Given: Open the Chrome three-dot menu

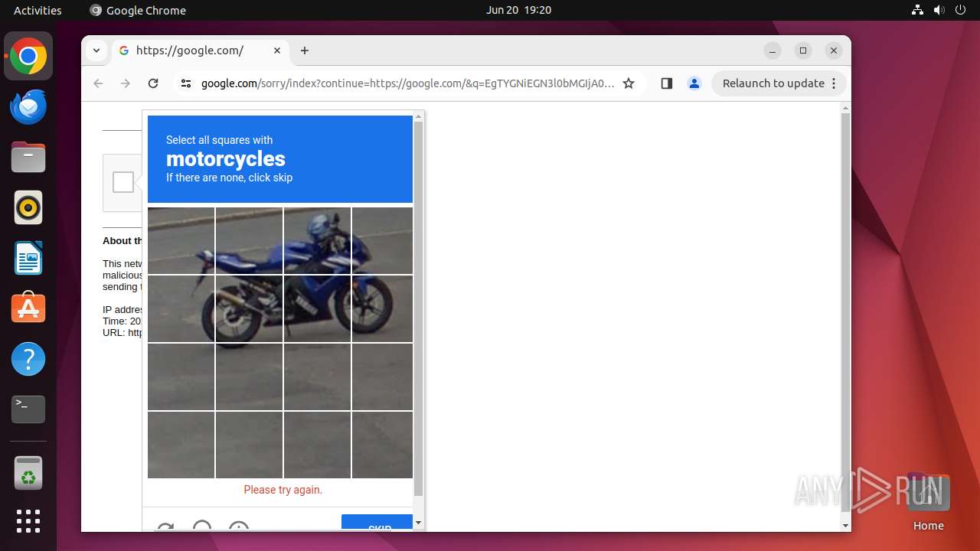Looking at the screenshot, I should [834, 83].
